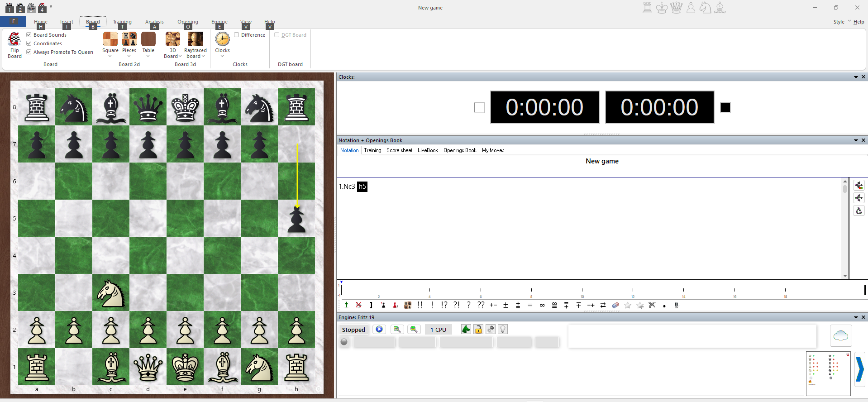Viewport: 868px width, 402px height.
Task: Switch to the Openings Book tab
Action: [x=460, y=150]
